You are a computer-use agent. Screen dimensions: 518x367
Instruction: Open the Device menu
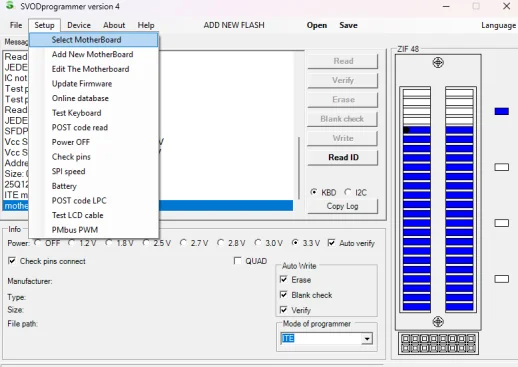point(79,25)
